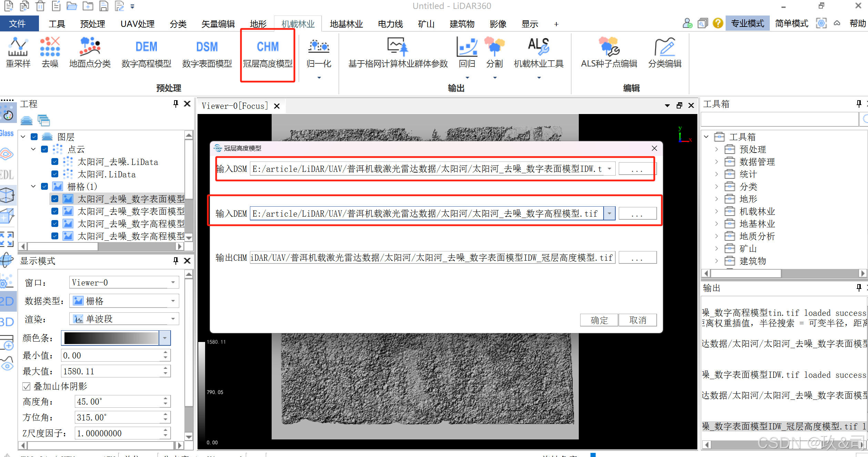Switch to the 地基林业 ribbon tab
868x457 pixels.
[346, 24]
